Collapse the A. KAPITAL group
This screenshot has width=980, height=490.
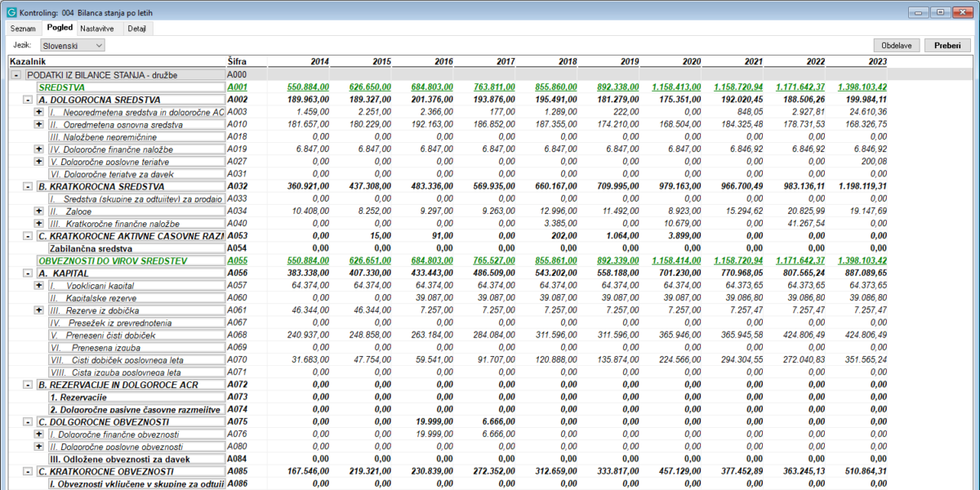(27, 273)
